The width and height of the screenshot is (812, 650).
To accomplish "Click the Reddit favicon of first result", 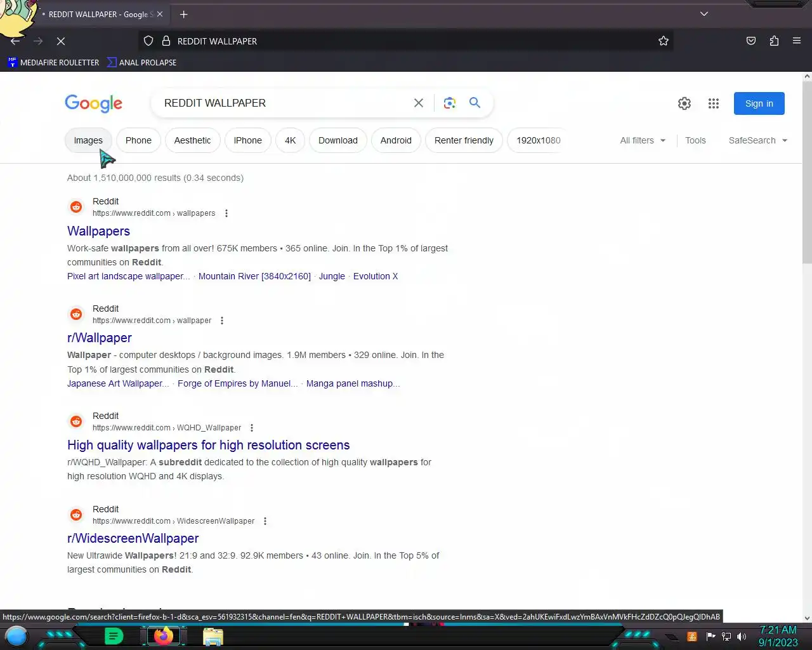I will (76, 207).
